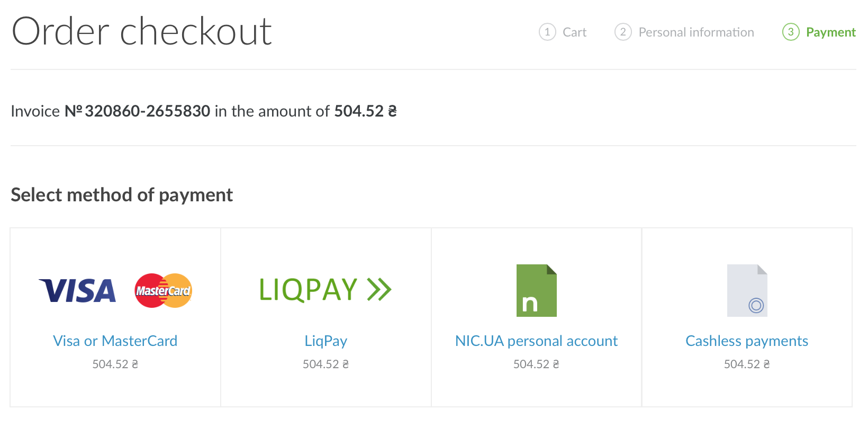Click the amount under Cashless payments

click(747, 364)
